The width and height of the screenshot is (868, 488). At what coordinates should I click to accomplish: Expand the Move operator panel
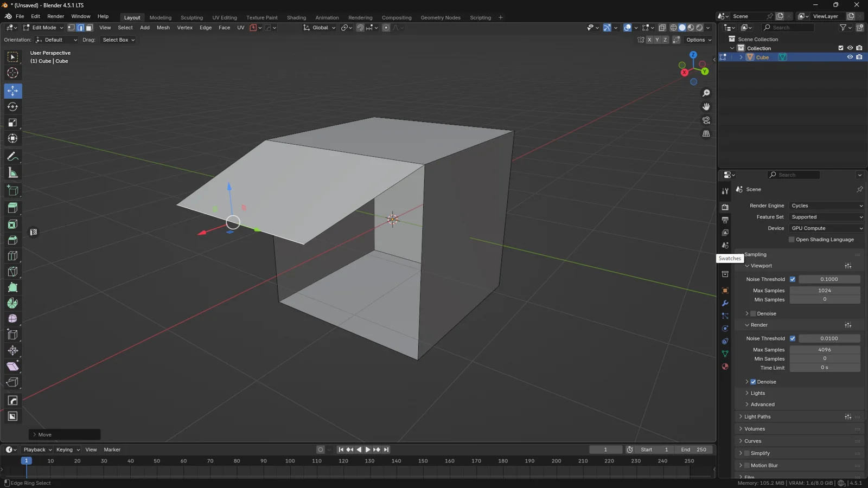(65, 434)
